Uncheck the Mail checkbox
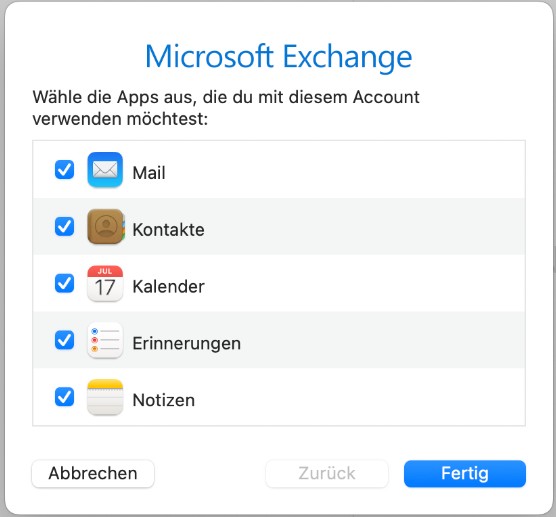 65,169
